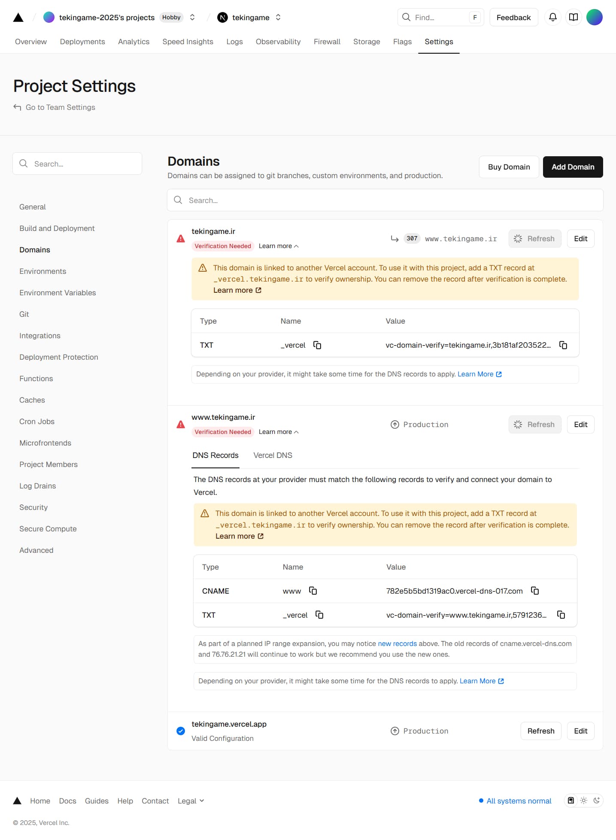Copy the _vercel name for tekingame.ir TXT record
The image size is (616, 840).
click(x=317, y=345)
